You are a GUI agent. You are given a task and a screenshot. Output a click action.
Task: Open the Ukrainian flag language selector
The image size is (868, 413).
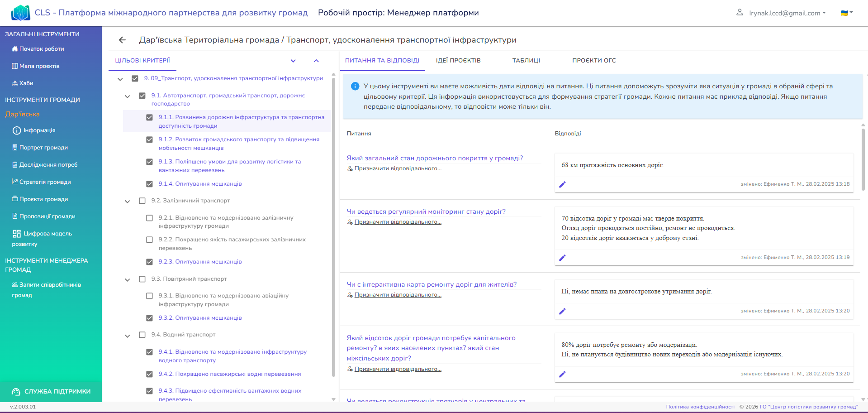[846, 13]
